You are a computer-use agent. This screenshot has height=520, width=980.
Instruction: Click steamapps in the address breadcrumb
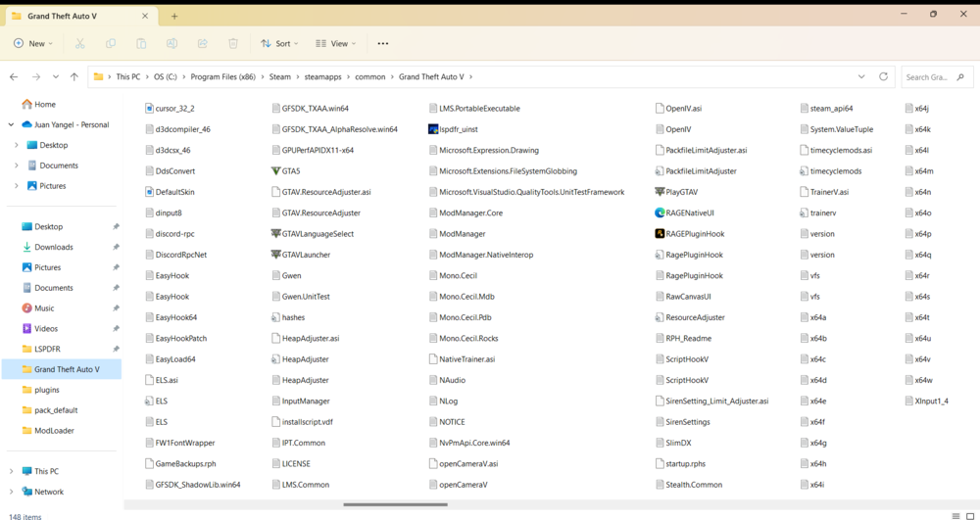[x=323, y=76]
